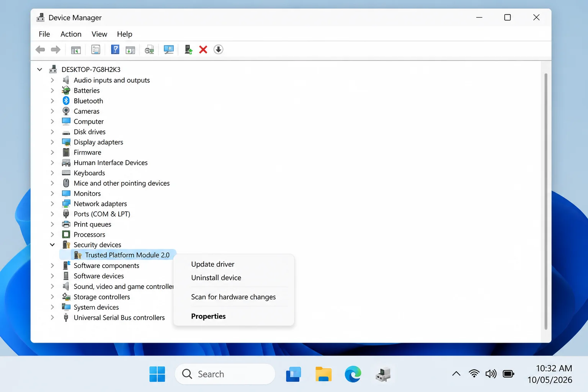This screenshot has width=588, height=392.
Task: Open the Properties sheet toolbar icon
Action: coord(96,49)
